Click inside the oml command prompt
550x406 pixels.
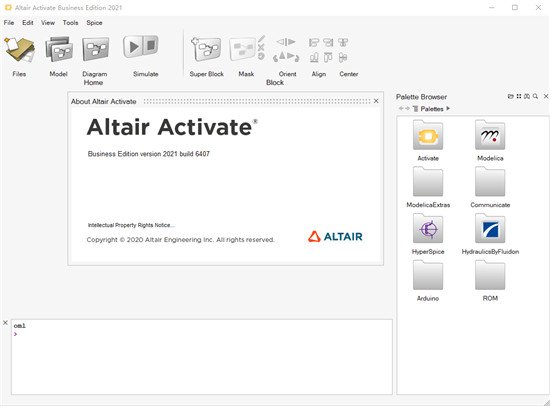click(x=202, y=357)
